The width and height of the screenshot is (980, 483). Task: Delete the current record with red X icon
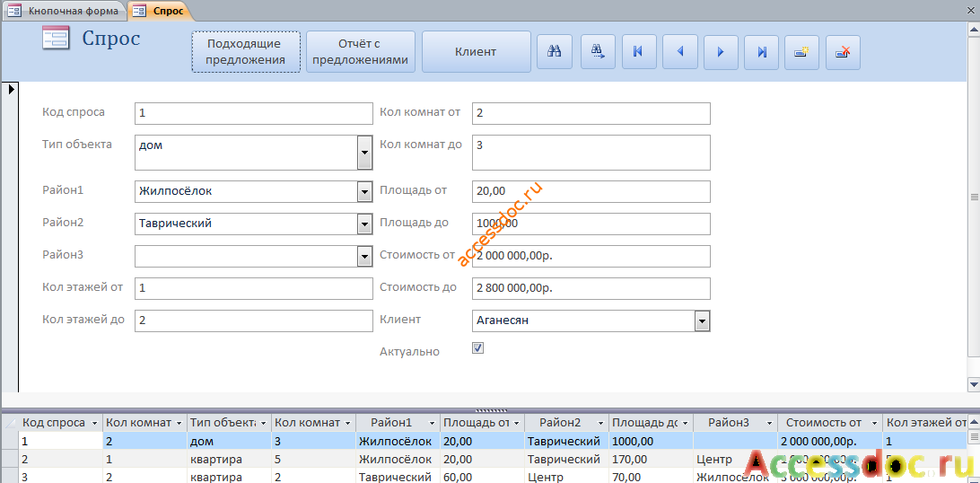pos(843,52)
